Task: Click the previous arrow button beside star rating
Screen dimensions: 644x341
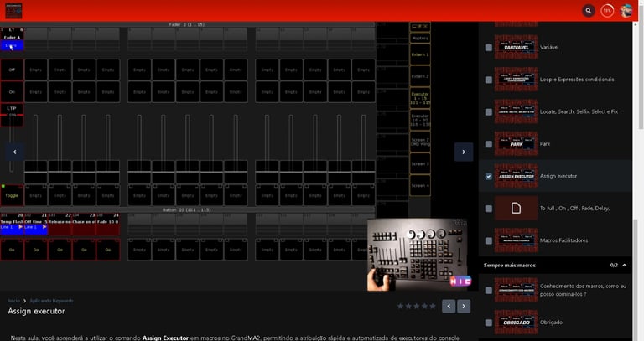Action: click(449, 306)
